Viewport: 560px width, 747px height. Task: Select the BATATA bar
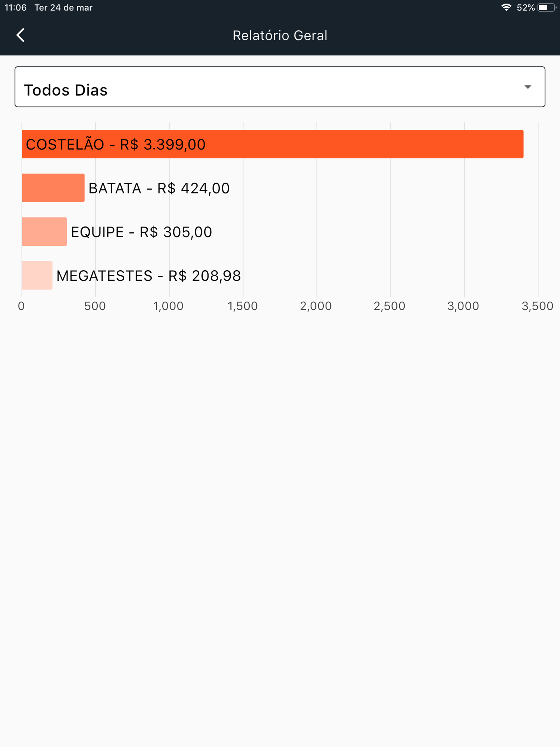53,188
